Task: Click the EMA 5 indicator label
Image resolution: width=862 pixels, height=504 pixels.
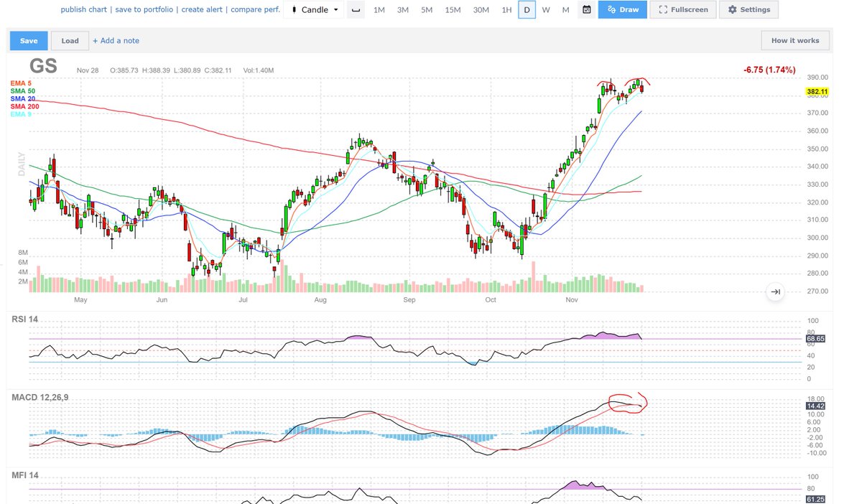Action: (x=21, y=83)
